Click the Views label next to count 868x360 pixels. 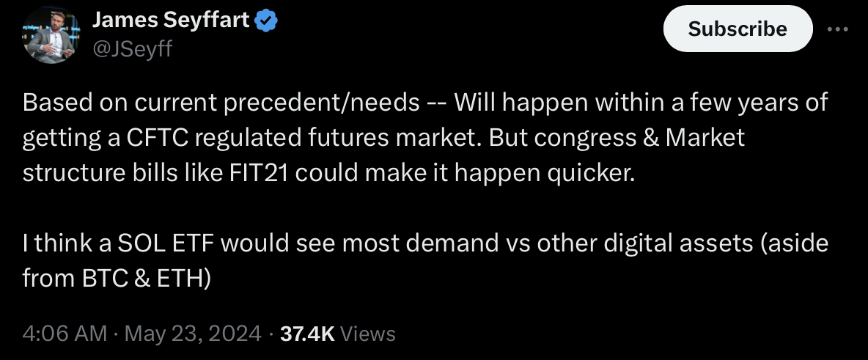point(369,334)
